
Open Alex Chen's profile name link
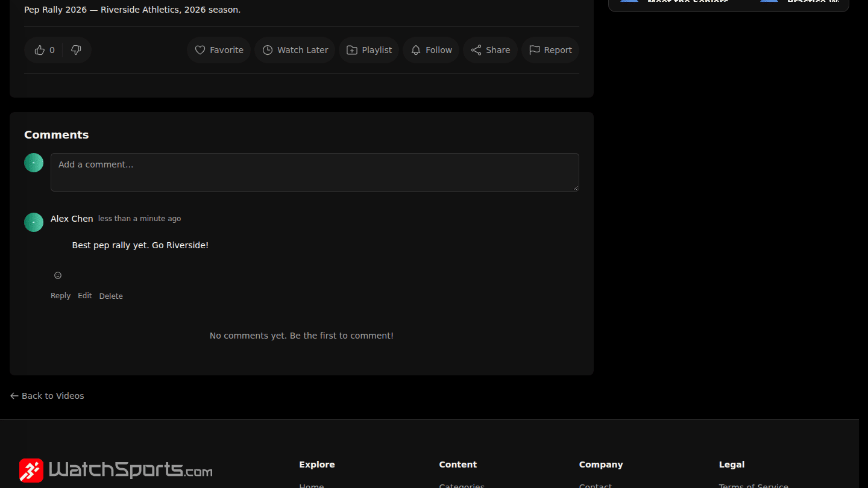coord(72,219)
